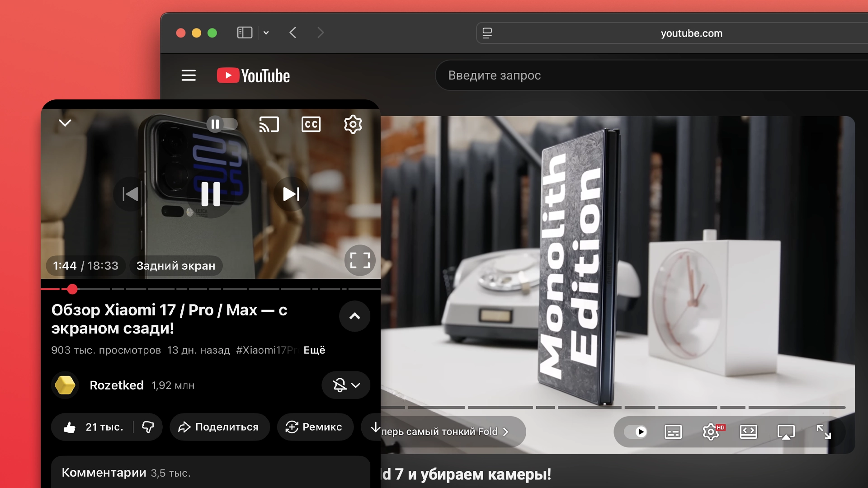Screen dimensions: 868x488
Task: Open the settings gear in mini player
Action: (353, 124)
